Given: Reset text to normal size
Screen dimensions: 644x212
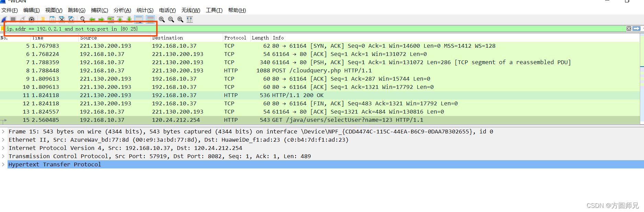Looking at the screenshot, I should [180, 20].
